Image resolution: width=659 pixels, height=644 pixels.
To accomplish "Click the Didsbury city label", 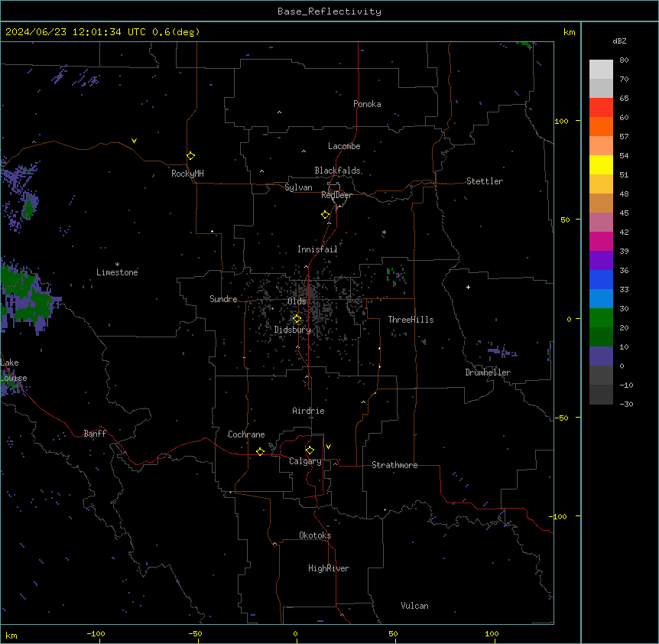I will (292, 330).
